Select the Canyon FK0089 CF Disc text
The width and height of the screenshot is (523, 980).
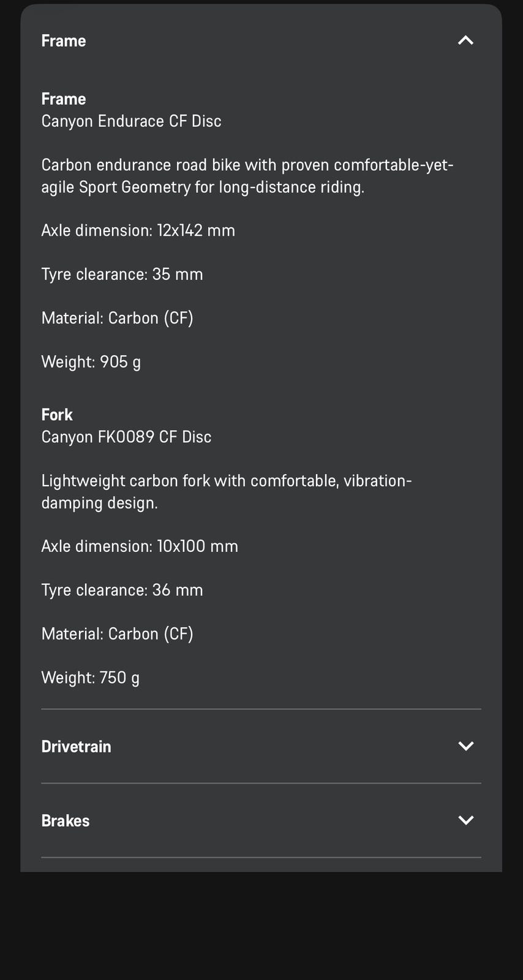click(126, 437)
